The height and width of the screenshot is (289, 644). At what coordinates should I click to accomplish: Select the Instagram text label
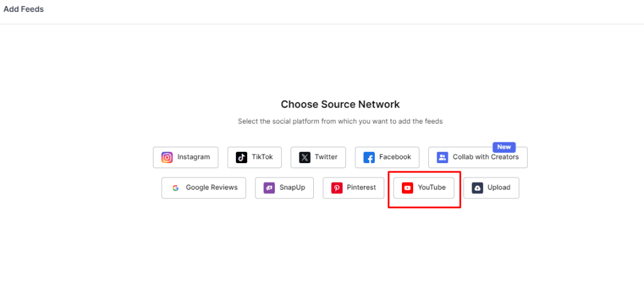coord(194,157)
